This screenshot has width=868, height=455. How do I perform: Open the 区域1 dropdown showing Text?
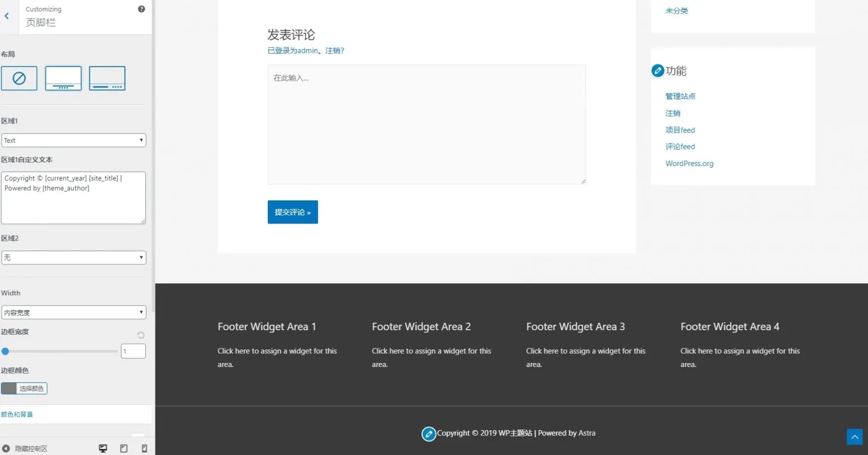click(x=73, y=140)
